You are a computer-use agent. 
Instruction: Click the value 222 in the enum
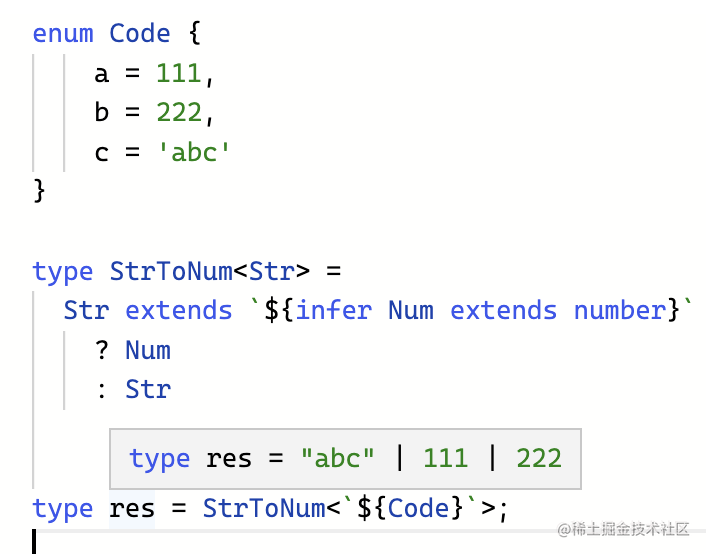click(178, 113)
